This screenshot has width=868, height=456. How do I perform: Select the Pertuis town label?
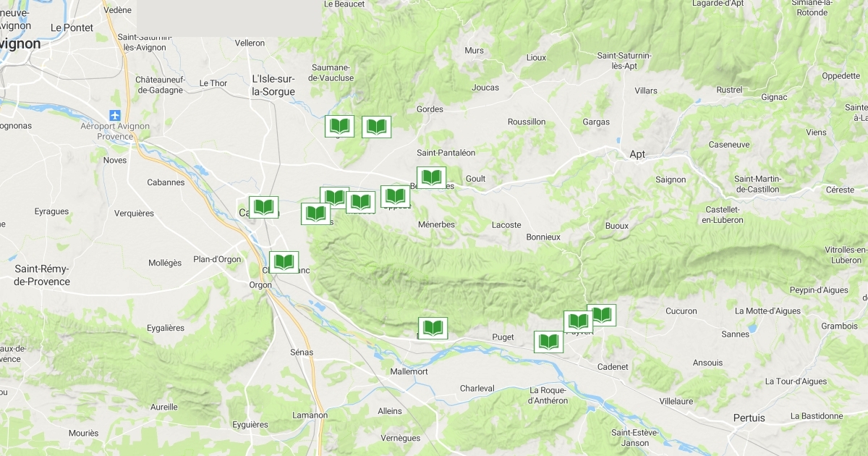click(x=749, y=418)
